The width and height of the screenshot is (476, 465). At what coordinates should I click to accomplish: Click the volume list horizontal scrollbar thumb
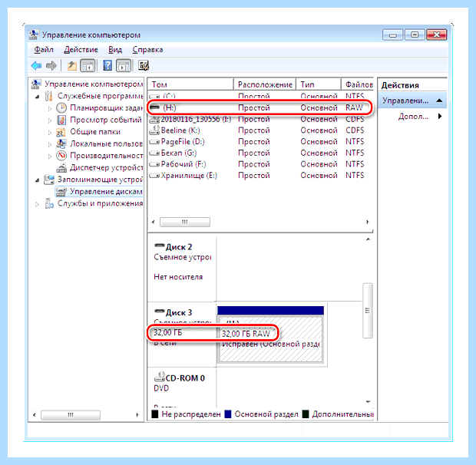pos(184,222)
